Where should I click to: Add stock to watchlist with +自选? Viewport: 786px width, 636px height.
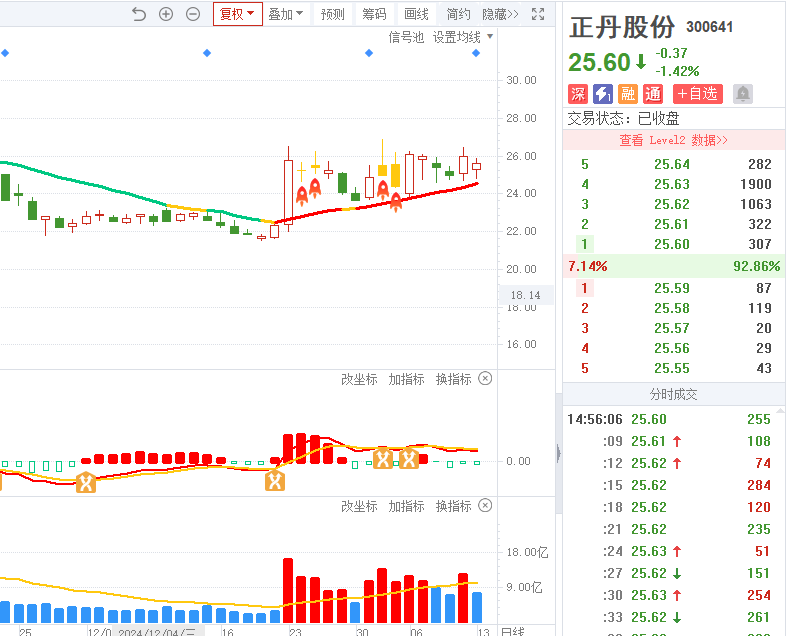[697, 94]
